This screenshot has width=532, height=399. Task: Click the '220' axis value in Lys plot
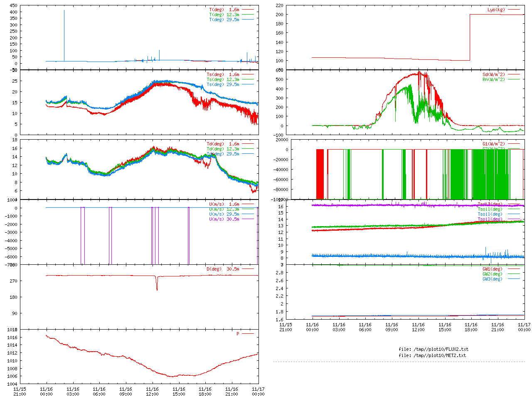pos(279,6)
